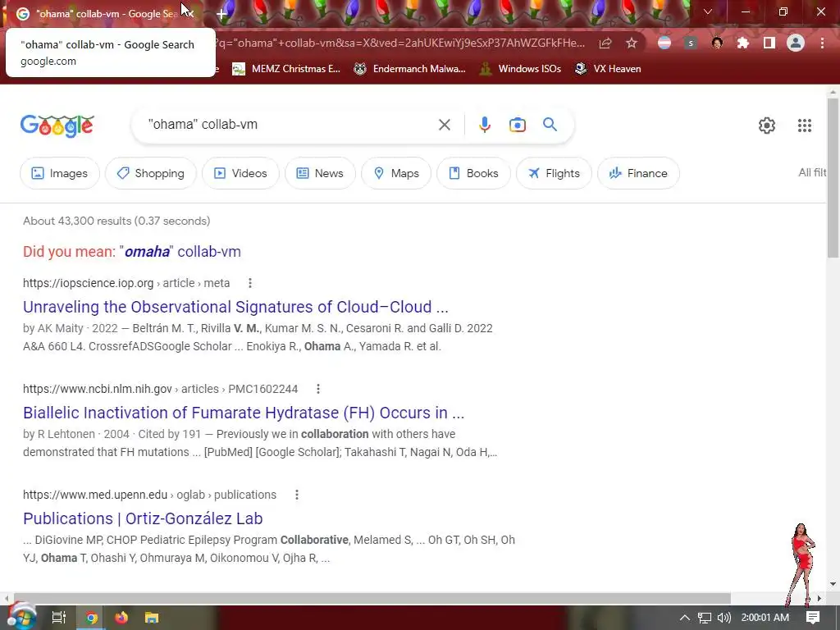Launch Firefox from taskbar
This screenshot has width=840, height=630.
click(121, 618)
